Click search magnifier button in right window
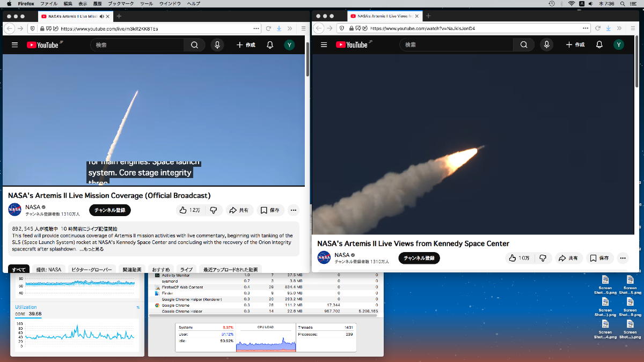 (524, 45)
